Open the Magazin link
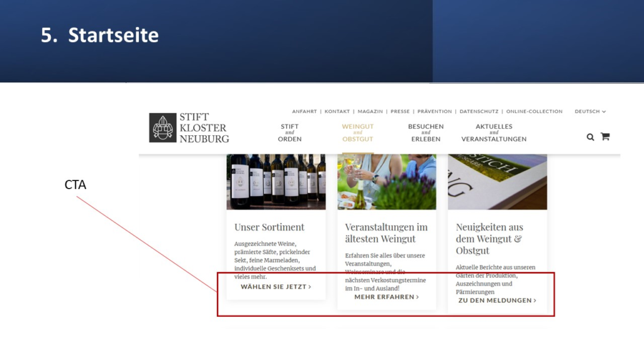The width and height of the screenshot is (644, 362). click(370, 111)
